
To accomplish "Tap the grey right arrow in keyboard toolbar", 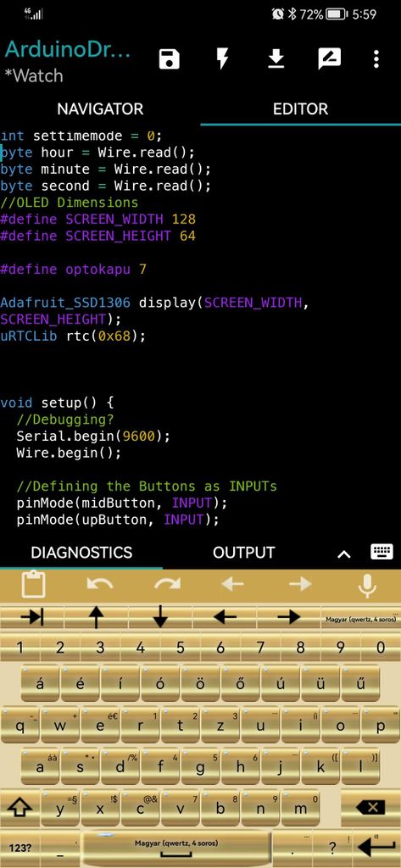I will 300,585.
